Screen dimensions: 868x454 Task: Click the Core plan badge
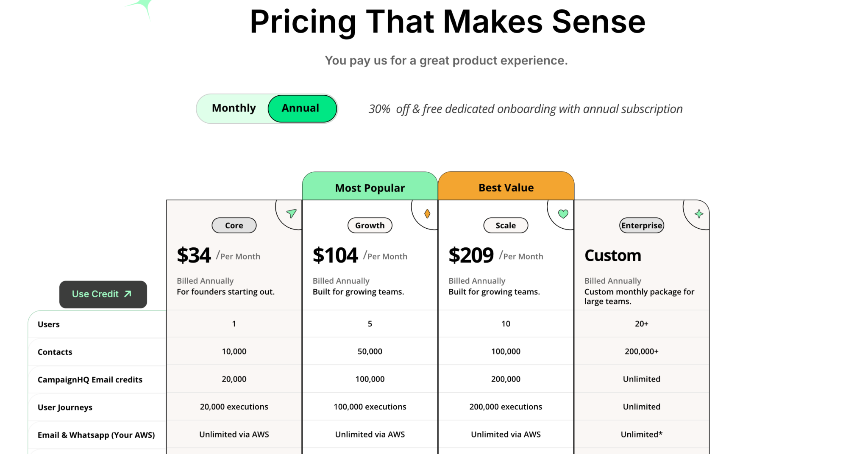tap(234, 225)
